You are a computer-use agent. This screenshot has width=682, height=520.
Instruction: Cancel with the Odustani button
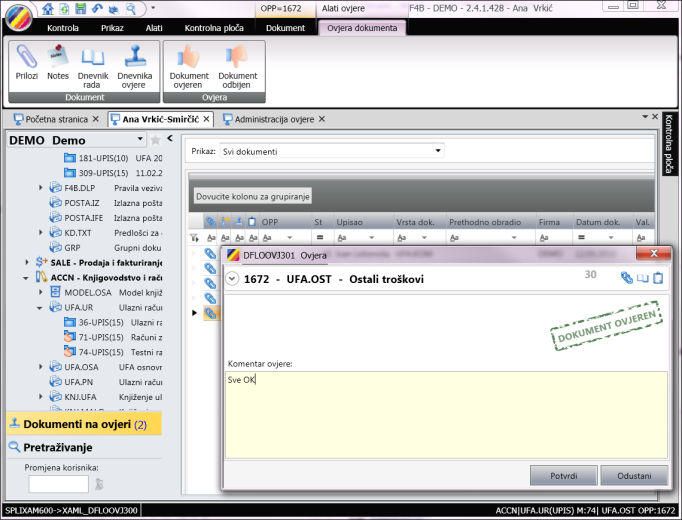[x=634, y=475]
